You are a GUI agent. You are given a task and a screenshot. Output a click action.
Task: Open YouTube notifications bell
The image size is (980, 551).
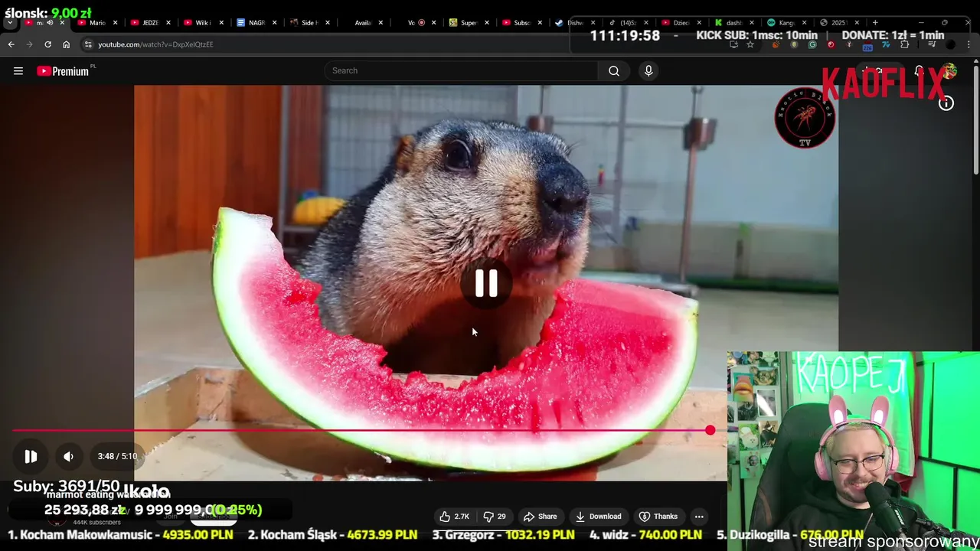919,71
